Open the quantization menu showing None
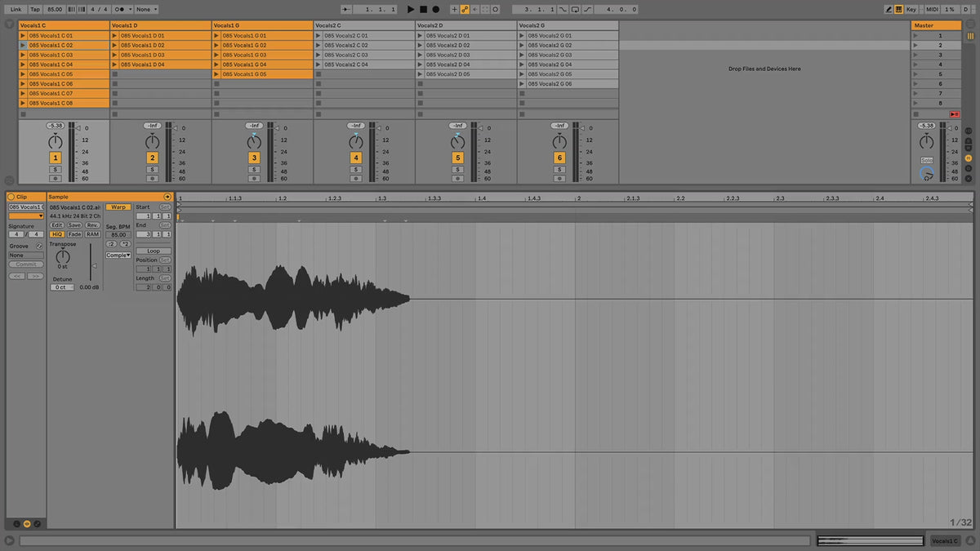The height and width of the screenshot is (551, 980). (146, 9)
